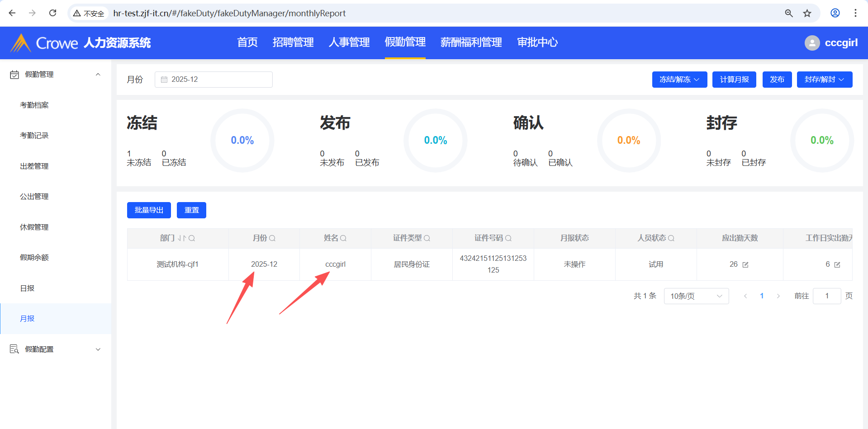Screen dimensions: 868x429
Task: Open the search icon in 部门 header
Action: pos(192,238)
